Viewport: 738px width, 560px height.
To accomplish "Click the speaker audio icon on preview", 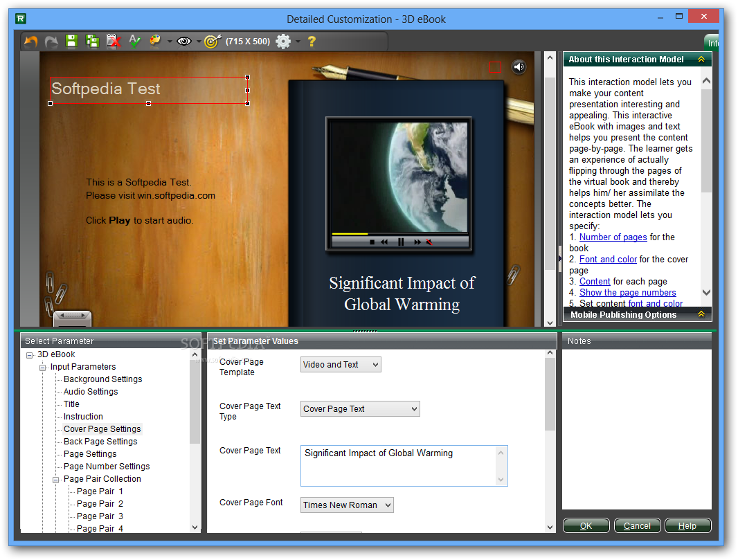I will click(519, 67).
